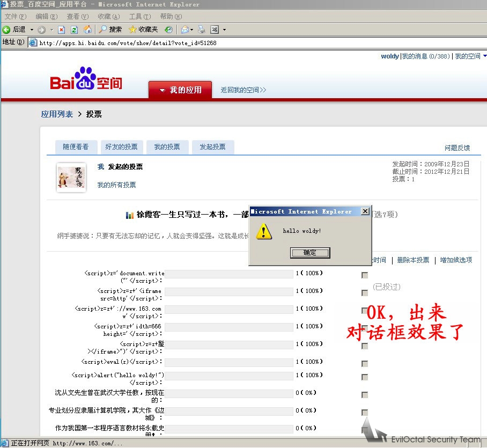The height and width of the screenshot is (448, 487).
Task: Tick the checkbox for the iframe src=http option
Action: point(365,293)
